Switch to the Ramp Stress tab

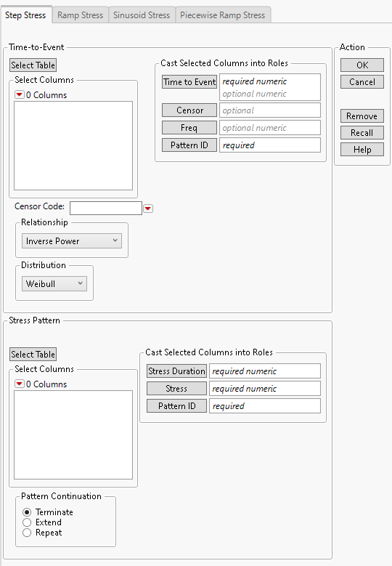(x=80, y=15)
